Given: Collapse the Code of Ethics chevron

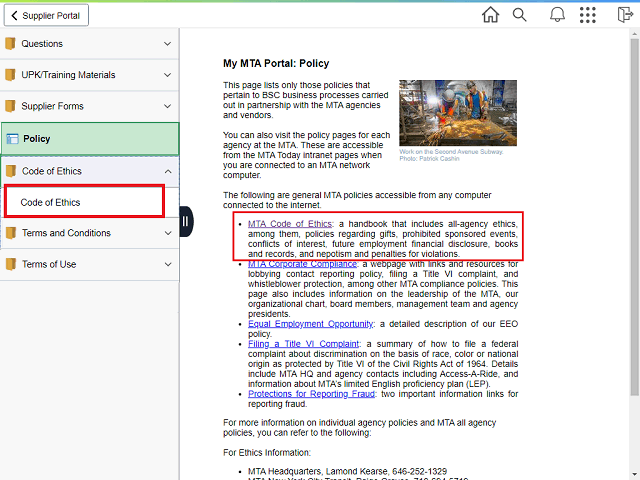Looking at the screenshot, I should point(168,171).
